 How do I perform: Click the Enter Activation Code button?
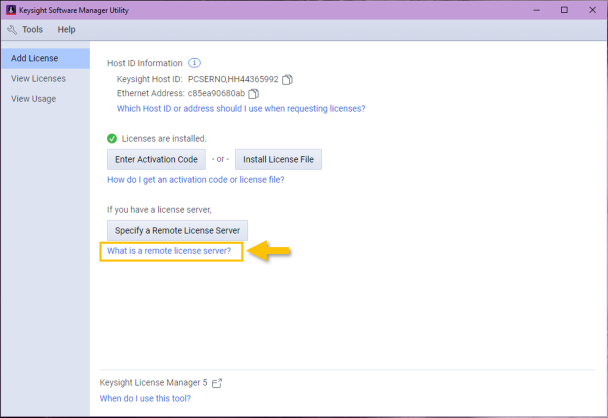(156, 159)
